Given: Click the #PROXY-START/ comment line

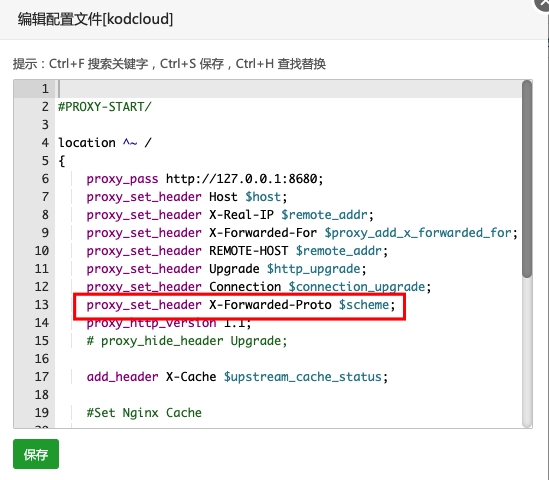Looking at the screenshot, I should tap(105, 107).
